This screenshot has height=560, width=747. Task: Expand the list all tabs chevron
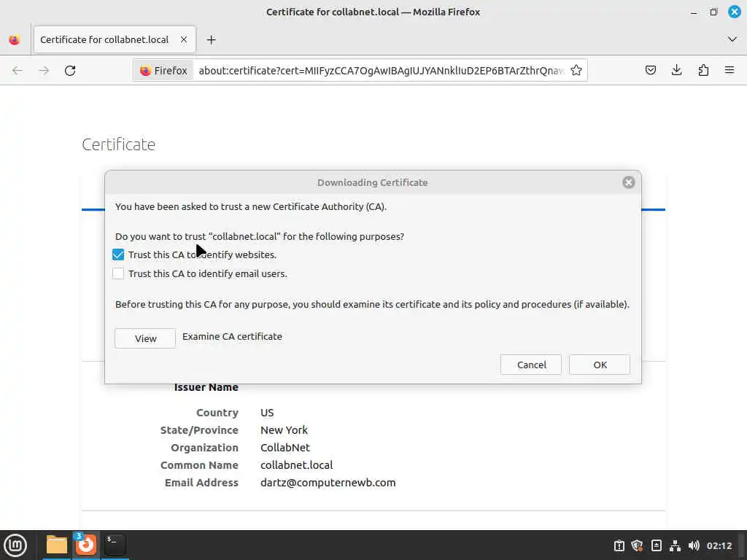click(x=732, y=39)
